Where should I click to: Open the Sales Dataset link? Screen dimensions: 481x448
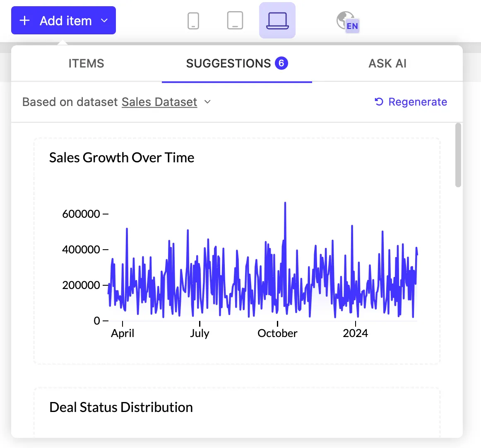[x=159, y=102]
